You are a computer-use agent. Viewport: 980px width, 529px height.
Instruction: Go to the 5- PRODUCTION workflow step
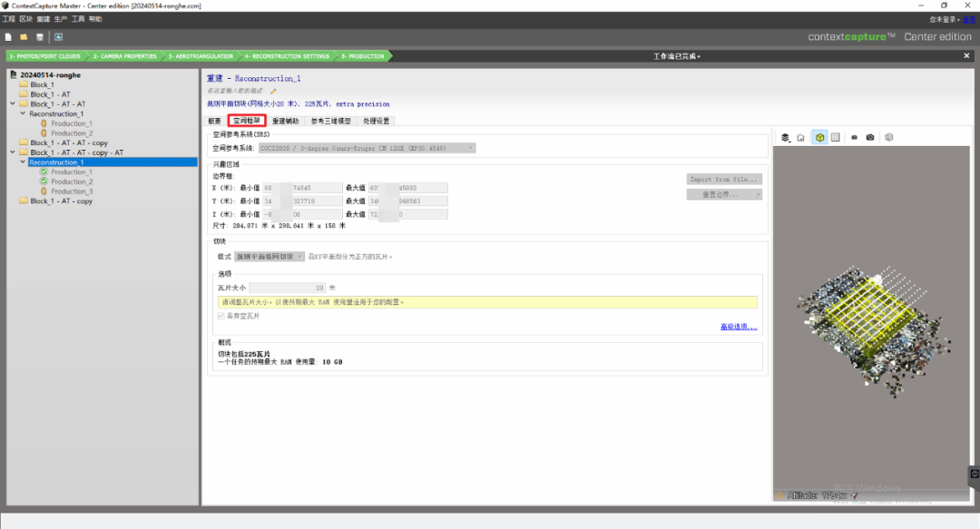[363, 56]
